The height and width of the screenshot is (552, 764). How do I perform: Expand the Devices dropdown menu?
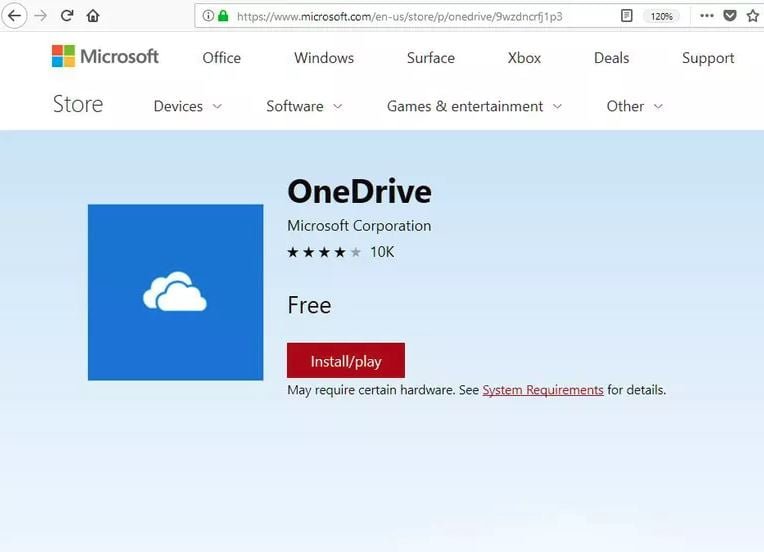187,106
